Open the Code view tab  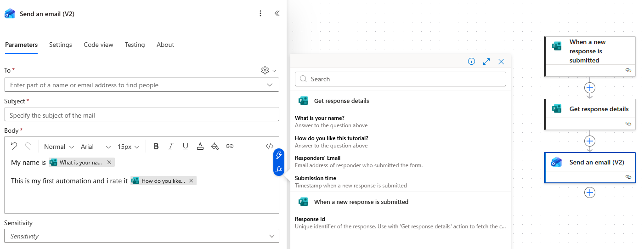[x=98, y=45]
